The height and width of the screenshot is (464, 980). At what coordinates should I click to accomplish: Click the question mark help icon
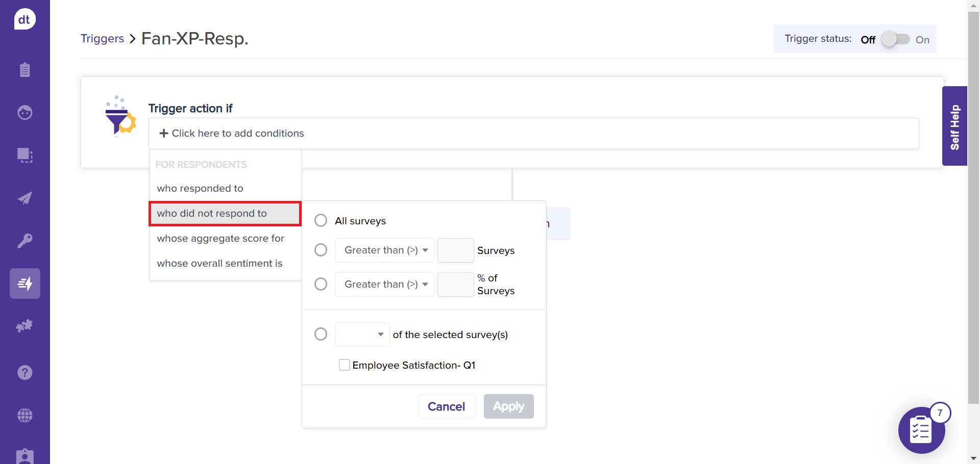24,373
